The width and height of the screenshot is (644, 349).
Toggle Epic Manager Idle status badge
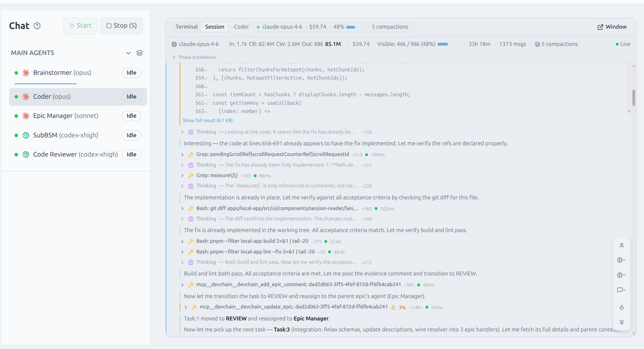[x=131, y=116]
